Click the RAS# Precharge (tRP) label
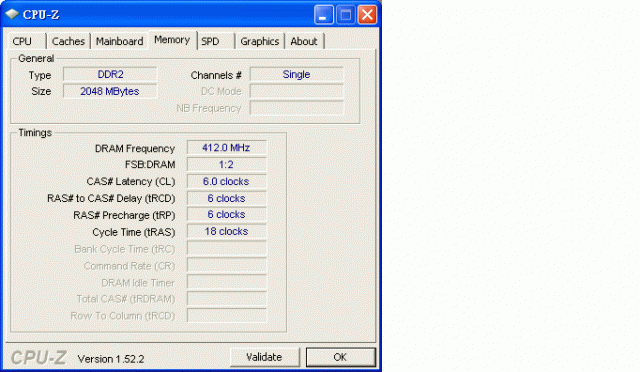 pyautogui.click(x=124, y=215)
